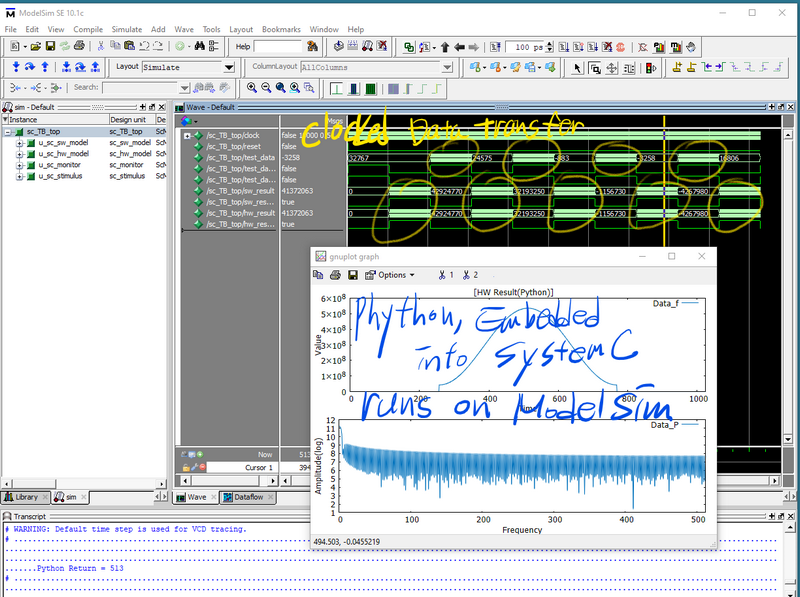Click the Delete Cursor icon
This screenshot has height=597, width=800.
[691, 67]
